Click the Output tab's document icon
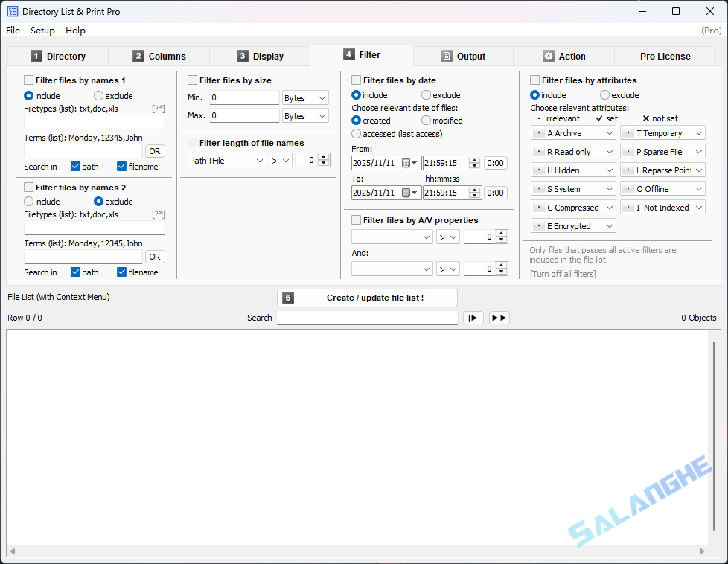The height and width of the screenshot is (564, 728). (x=447, y=56)
